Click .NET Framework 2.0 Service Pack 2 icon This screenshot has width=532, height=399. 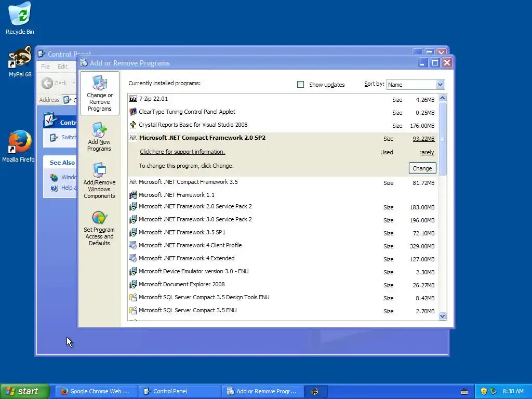(133, 206)
